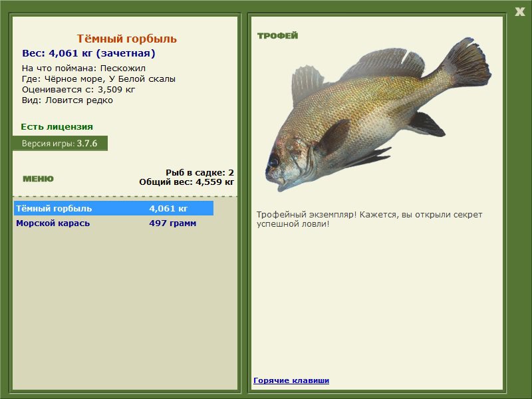This screenshot has height=399, width=532.
Task: Click the 4,061 кг value in highlighted row
Action: tap(168, 208)
